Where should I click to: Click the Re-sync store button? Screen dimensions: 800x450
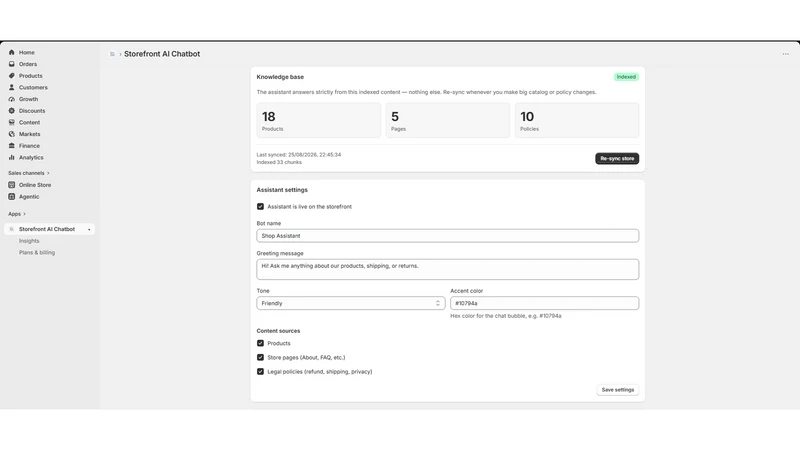[x=617, y=159]
